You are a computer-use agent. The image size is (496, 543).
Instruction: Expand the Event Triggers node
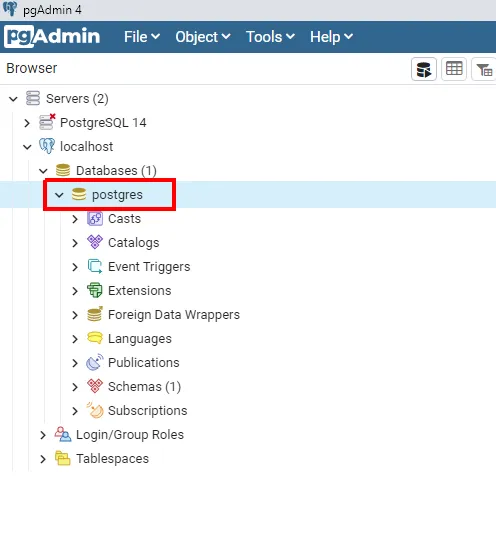coord(75,267)
